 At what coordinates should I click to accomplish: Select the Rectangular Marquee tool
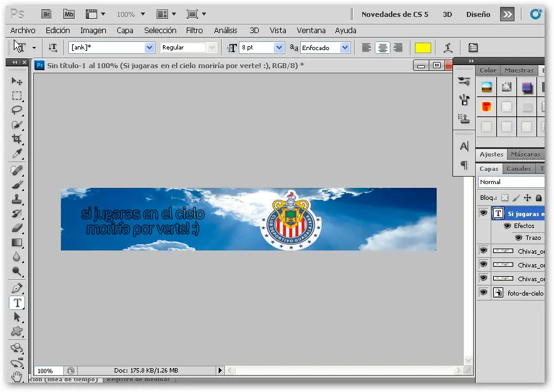(16, 96)
